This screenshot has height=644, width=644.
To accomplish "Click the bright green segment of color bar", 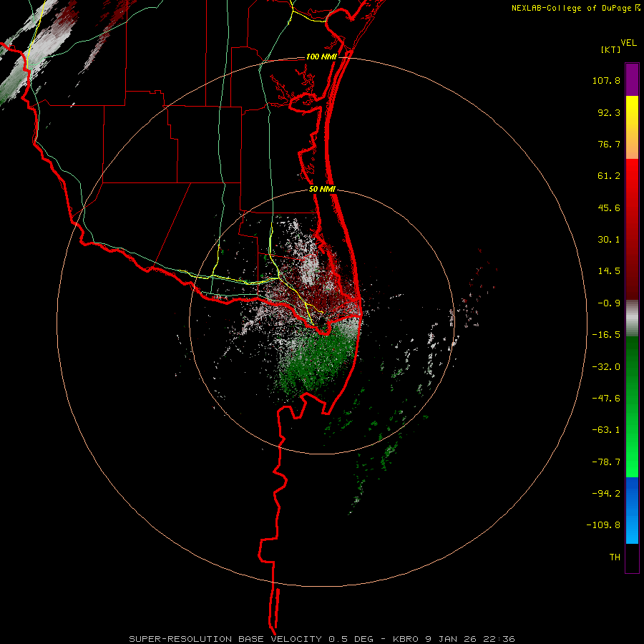I will click(632, 406).
